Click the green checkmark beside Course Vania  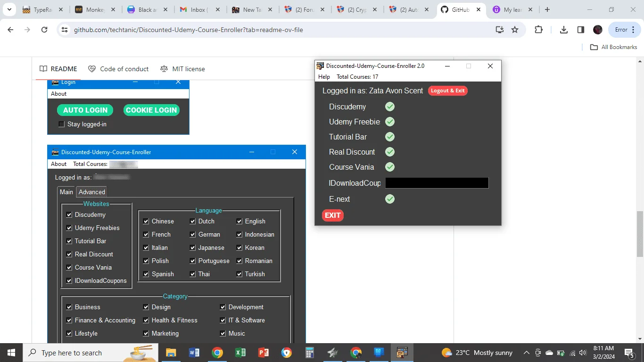tap(390, 167)
